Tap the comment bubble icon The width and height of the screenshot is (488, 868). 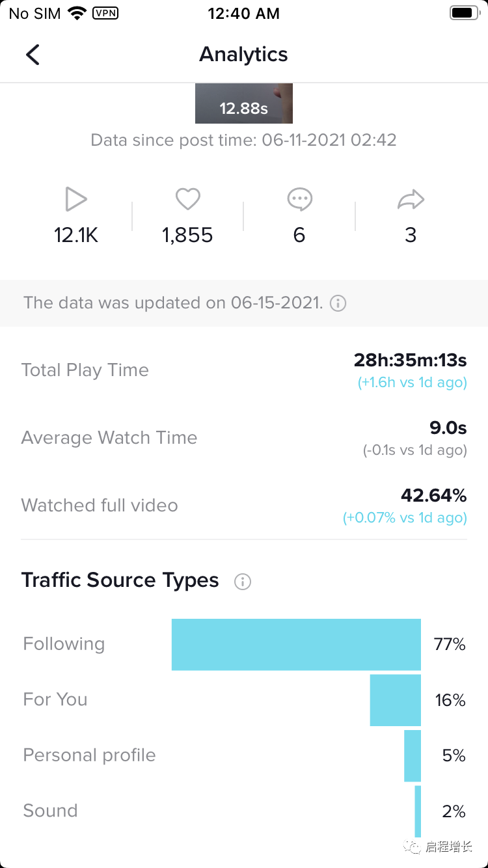click(299, 200)
